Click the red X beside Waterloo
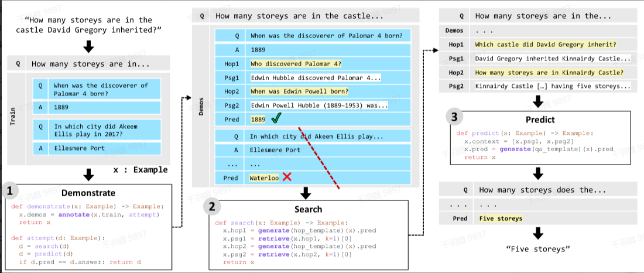644x273 pixels. point(287,177)
